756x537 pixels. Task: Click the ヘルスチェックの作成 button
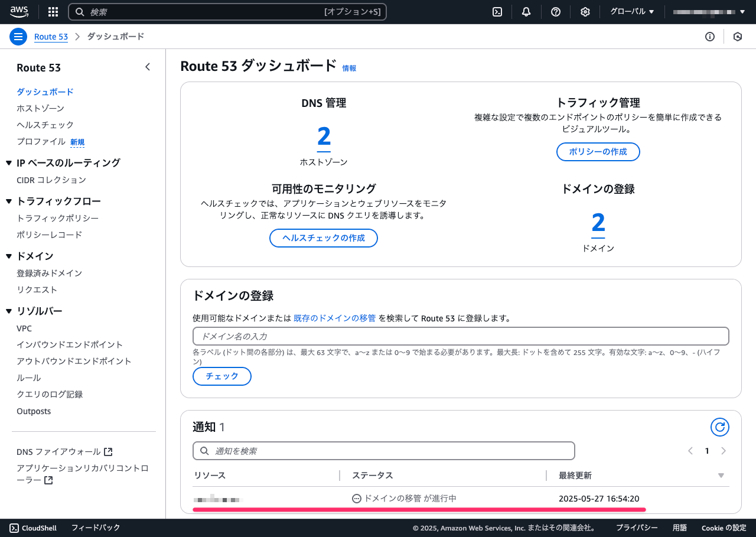324,238
